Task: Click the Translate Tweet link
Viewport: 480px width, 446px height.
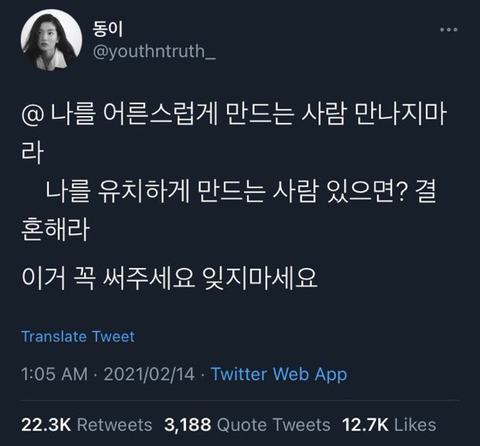Action: coord(78,336)
